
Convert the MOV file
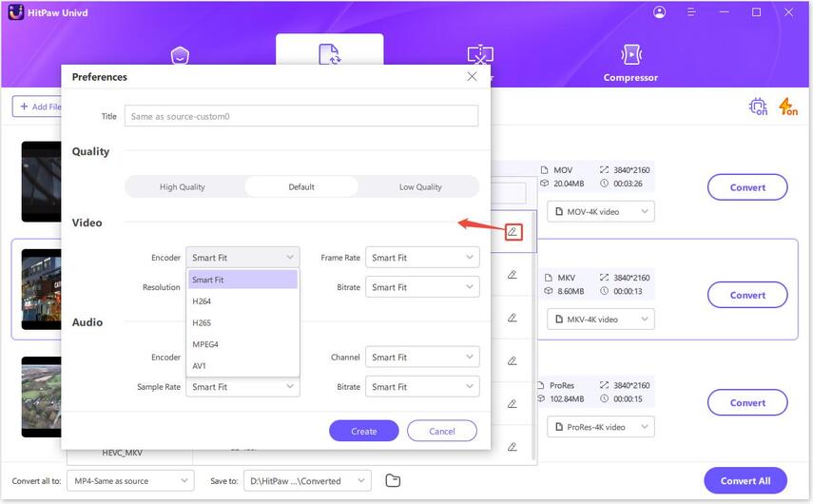tap(747, 187)
